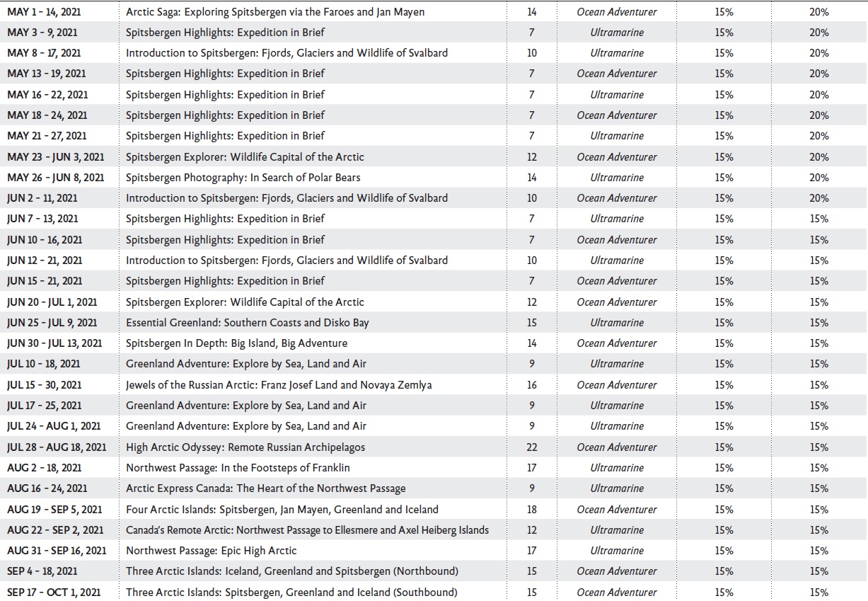Select Spitsbergen Explorer in the MAY 23 - JUN 3 row
The height and width of the screenshot is (601, 868).
(x=245, y=157)
